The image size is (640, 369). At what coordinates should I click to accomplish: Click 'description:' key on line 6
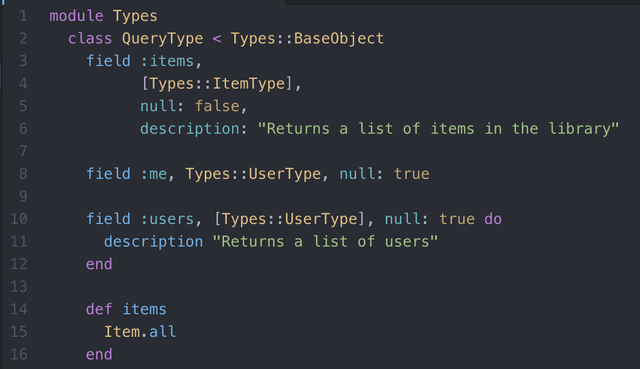[x=193, y=129]
